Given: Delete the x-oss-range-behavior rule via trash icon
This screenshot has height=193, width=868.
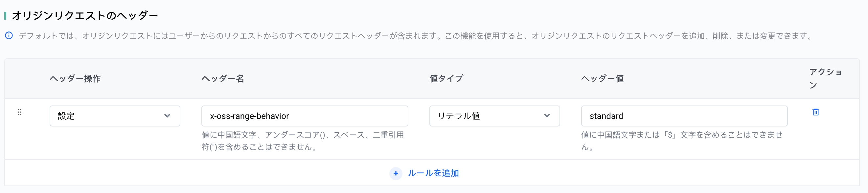Looking at the screenshot, I should pos(815,112).
